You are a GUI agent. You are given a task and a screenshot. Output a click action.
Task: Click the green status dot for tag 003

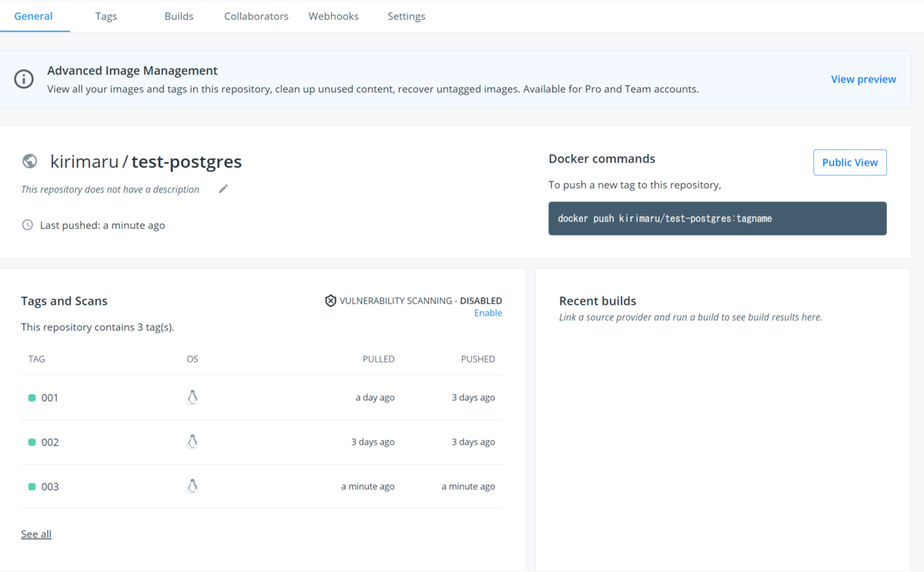pyautogui.click(x=32, y=487)
